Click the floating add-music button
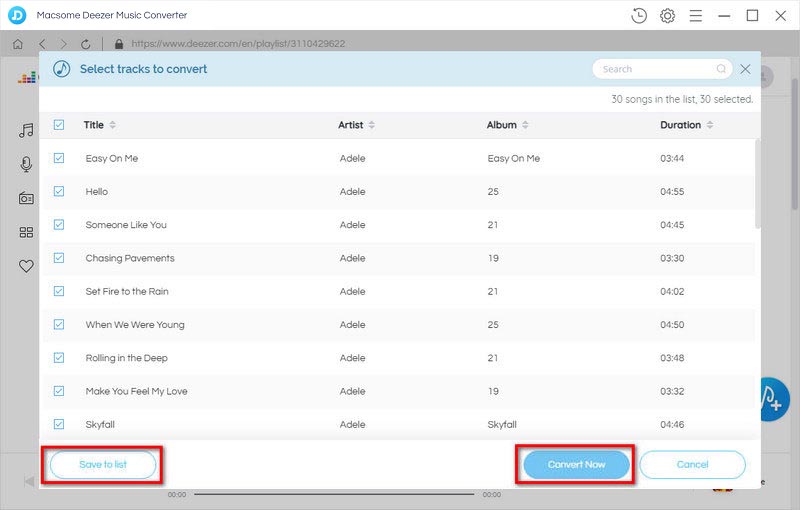Screen dimensions: 800x510 point(775,399)
